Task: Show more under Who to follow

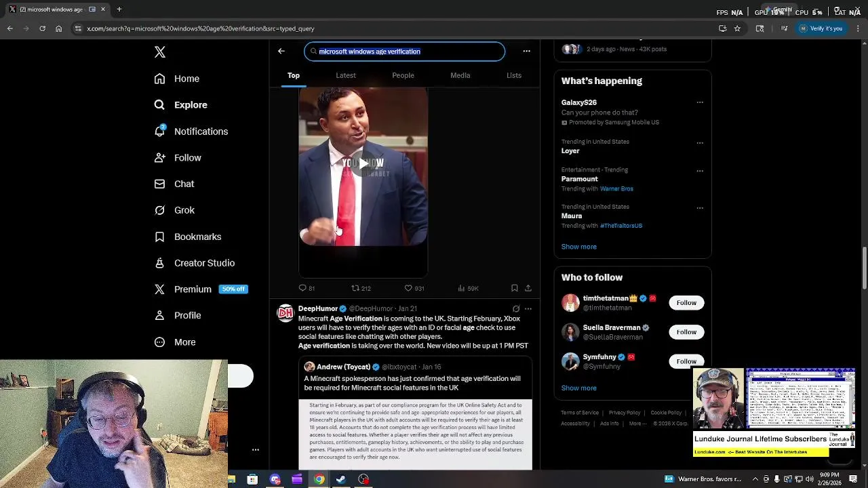Action: pyautogui.click(x=578, y=388)
